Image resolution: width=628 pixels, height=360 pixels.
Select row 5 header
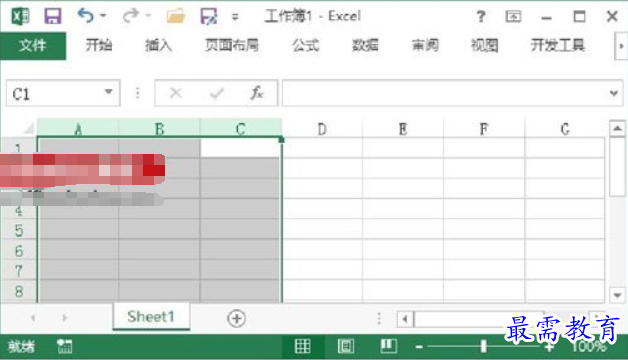pos(18,230)
